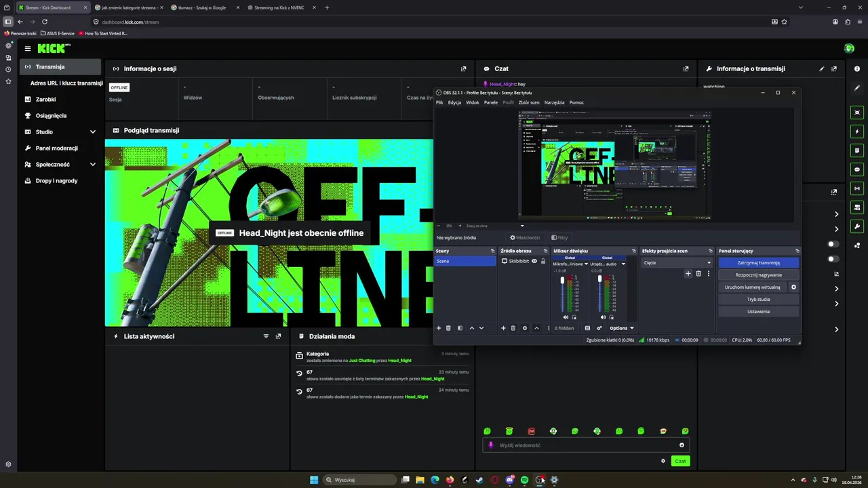Toggle the upper switch in stream info panel
Screen dimensions: 868x488
pos(833,244)
